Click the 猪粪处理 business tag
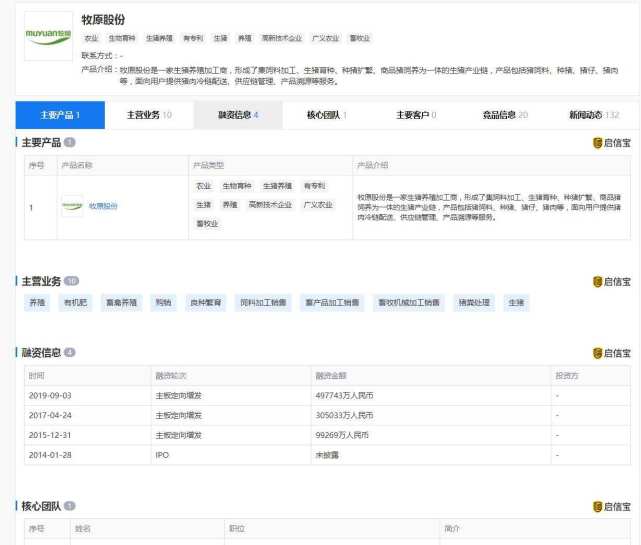The height and width of the screenshot is (545, 641). [474, 303]
